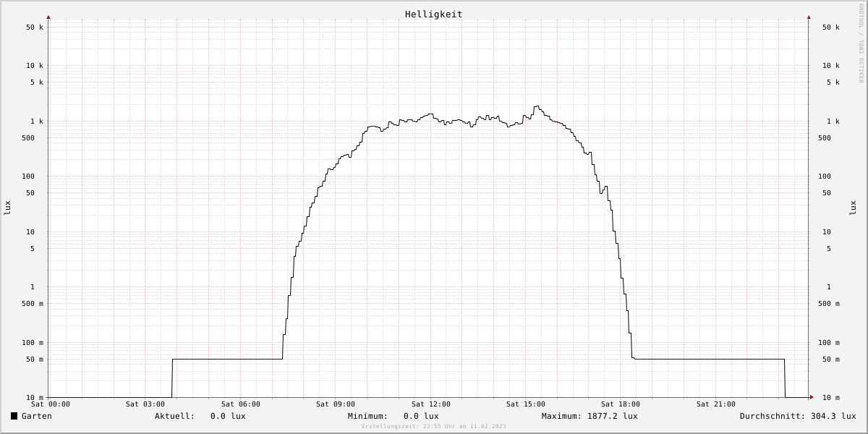Click the chart title "Helligkeit"
868x434 pixels.
pos(434,14)
